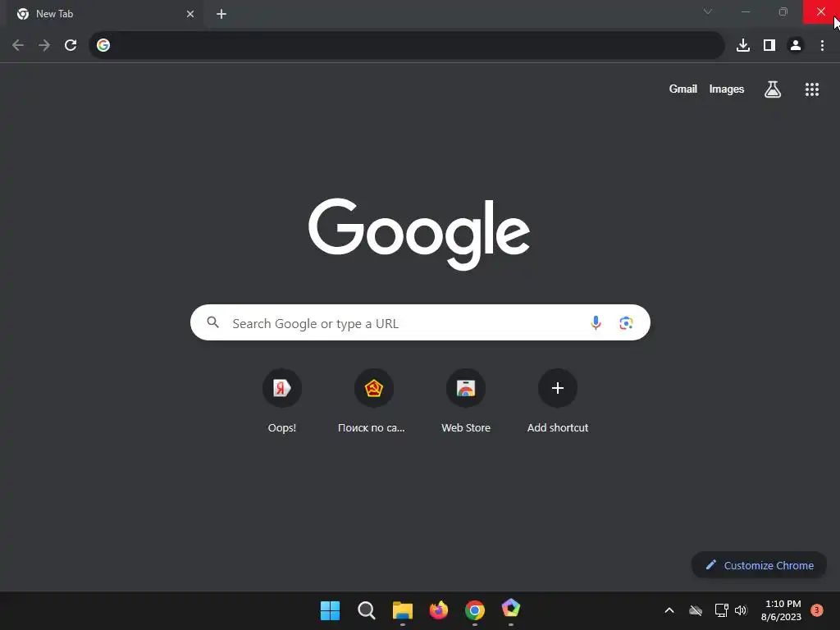Screen dimensions: 840x630
Task: Restore down the Chrome window
Action: [x=783, y=11]
